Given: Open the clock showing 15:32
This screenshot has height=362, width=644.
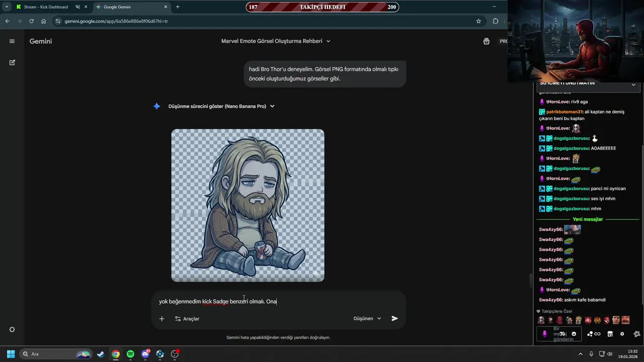Looking at the screenshot, I should (628, 354).
